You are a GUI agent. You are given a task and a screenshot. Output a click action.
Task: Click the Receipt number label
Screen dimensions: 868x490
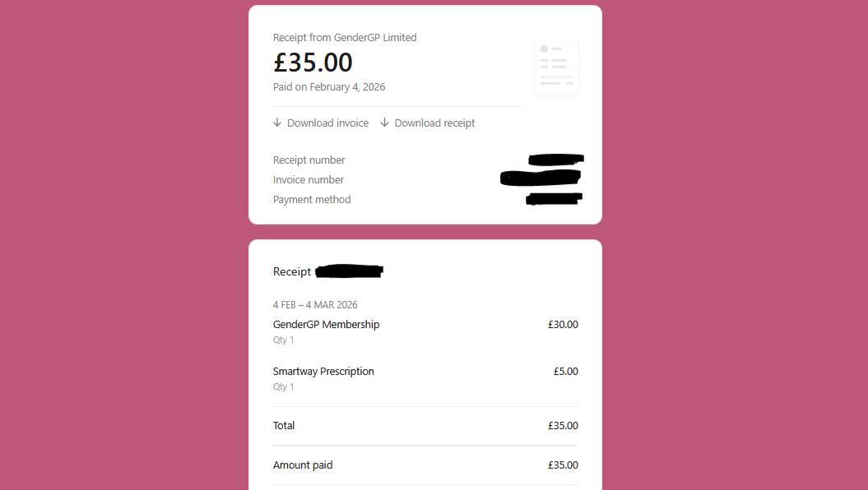tap(309, 160)
